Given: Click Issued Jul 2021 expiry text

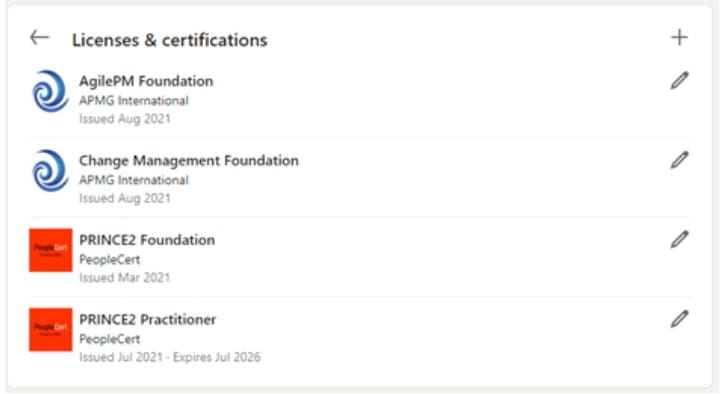Looking at the screenshot, I should (x=170, y=357).
